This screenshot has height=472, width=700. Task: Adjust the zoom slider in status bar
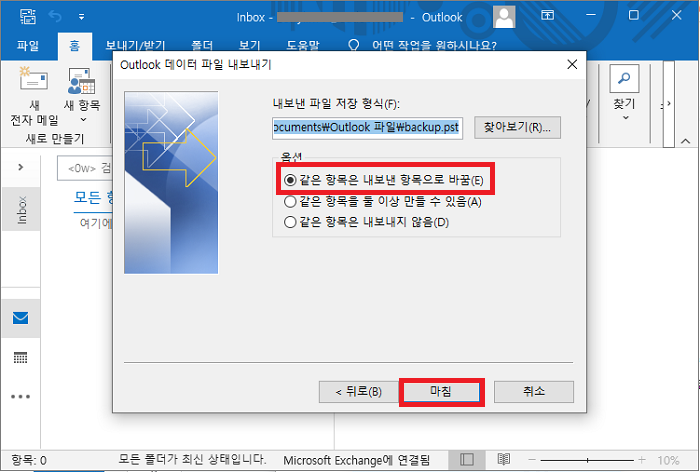[x=587, y=460]
